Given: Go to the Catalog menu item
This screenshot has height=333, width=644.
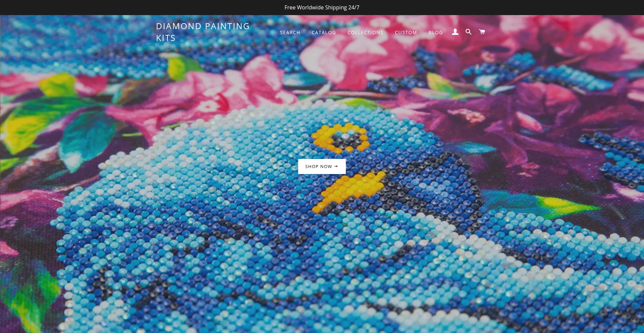Looking at the screenshot, I should tap(324, 33).
